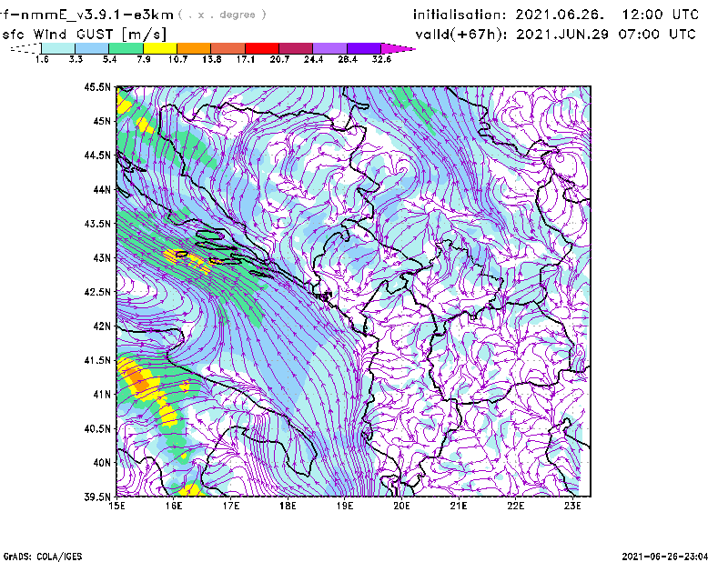Image resolution: width=728 pixels, height=562 pixels.
Task: Click the '40.5N' latitude label
Action: pos(97,428)
